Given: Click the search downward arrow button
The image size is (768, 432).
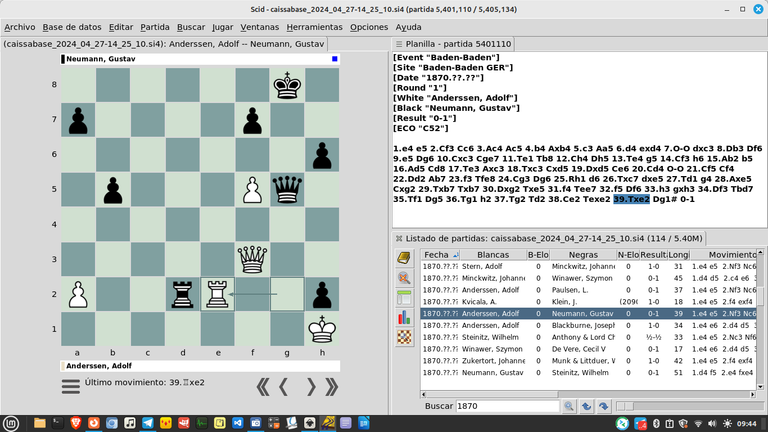Looking at the screenshot, I should coord(603,406).
